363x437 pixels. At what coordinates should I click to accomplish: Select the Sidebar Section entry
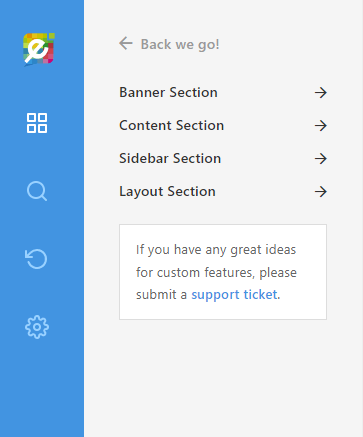click(x=223, y=159)
